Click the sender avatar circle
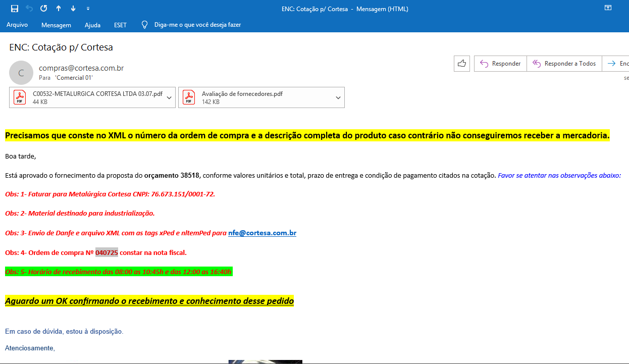 pyautogui.click(x=21, y=73)
